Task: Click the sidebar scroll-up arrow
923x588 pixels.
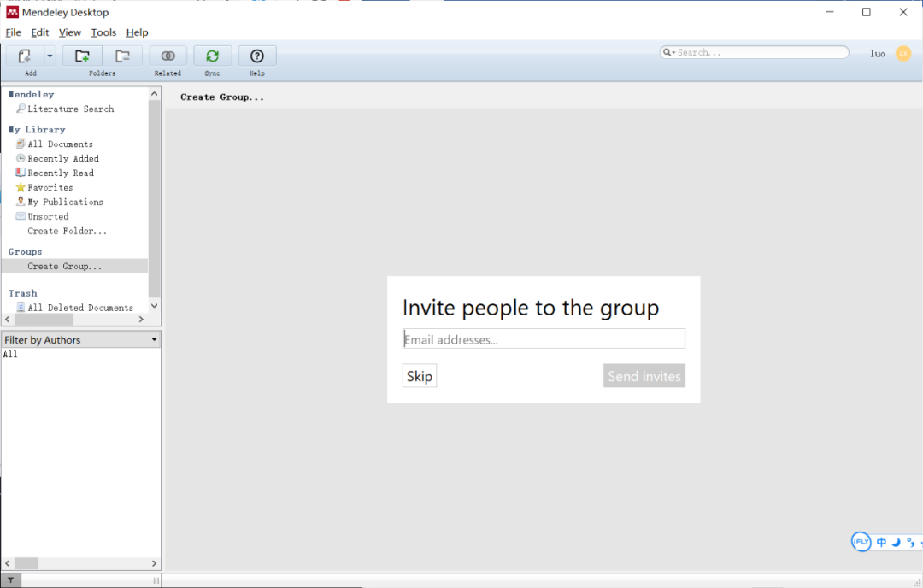Action: 154,94
